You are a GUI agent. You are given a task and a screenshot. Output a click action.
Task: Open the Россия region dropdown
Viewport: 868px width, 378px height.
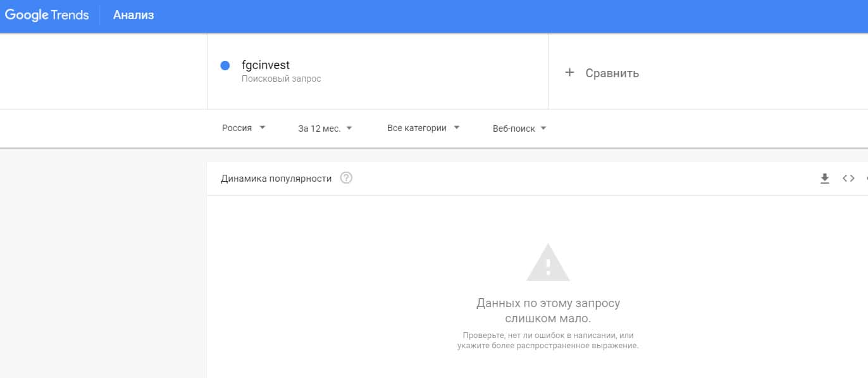click(243, 128)
